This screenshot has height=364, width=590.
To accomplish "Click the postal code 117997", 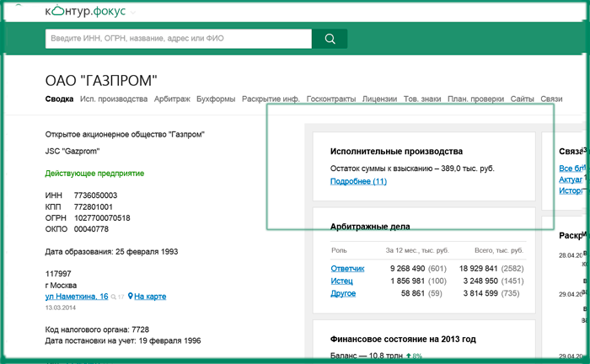I will tap(58, 274).
